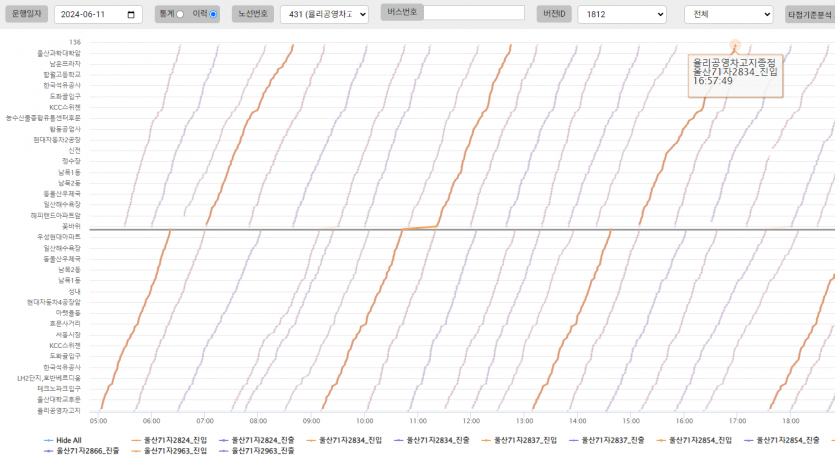
Task: Open the calendar picker in the date field
Action: (x=132, y=15)
